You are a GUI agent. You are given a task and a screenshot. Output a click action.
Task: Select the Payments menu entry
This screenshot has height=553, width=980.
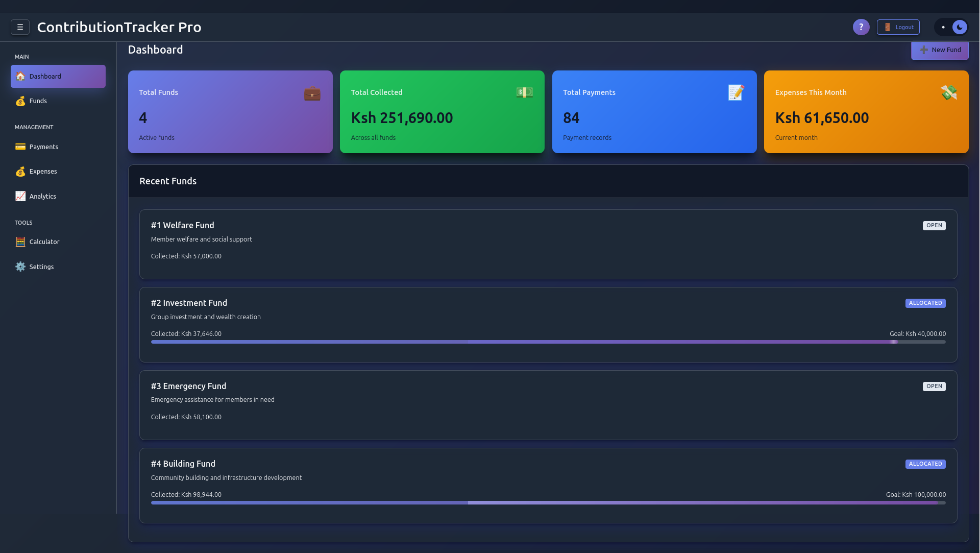pos(44,147)
